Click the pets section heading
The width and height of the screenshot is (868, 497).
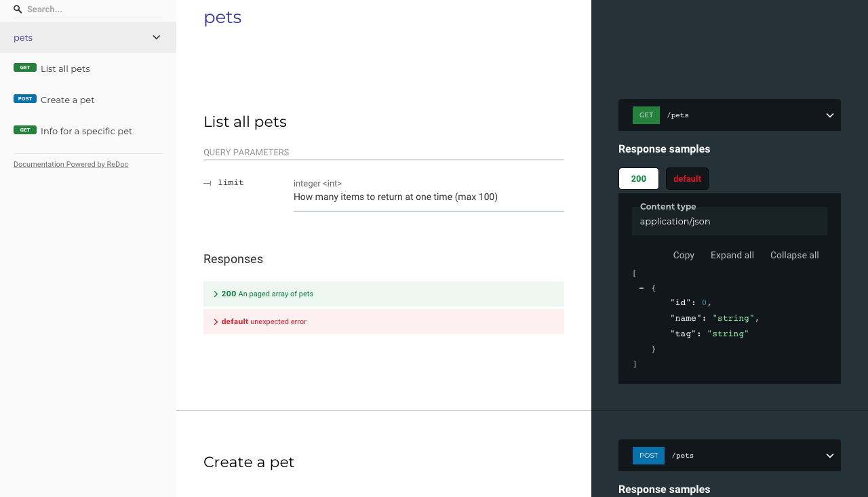[x=222, y=17]
